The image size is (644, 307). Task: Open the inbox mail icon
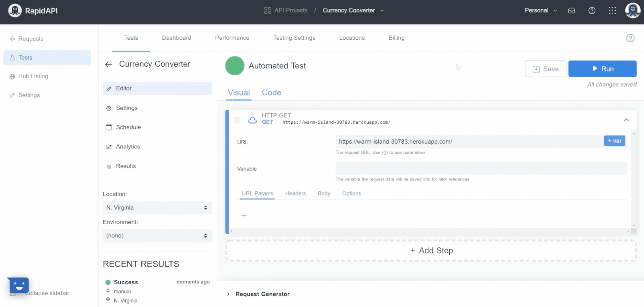coord(571,11)
